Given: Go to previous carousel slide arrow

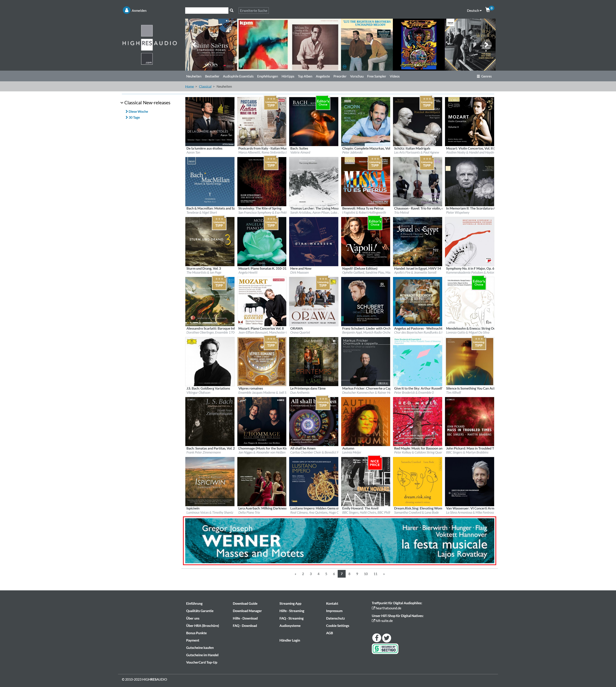Looking at the screenshot, I should (194, 45).
